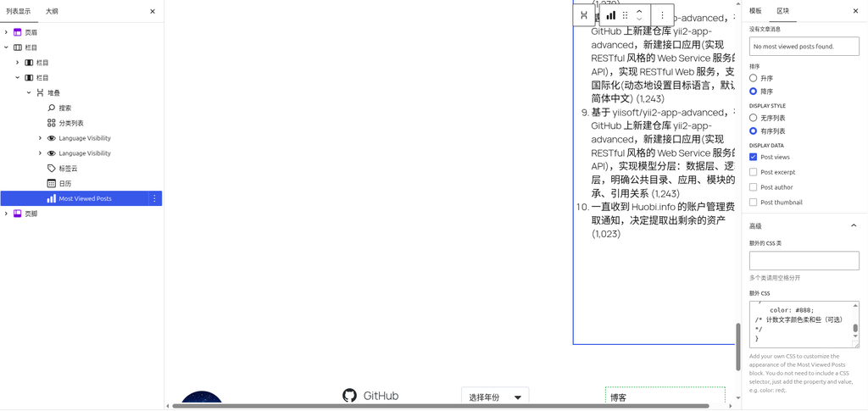Screen dimensions: 868x411
Task: Click the drag handle in block toolbar
Action: (x=625, y=15)
